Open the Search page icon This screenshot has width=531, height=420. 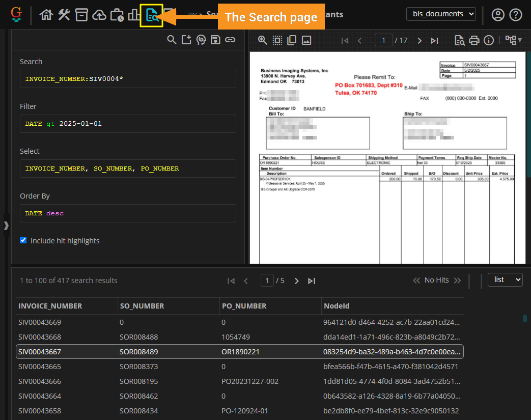pyautogui.click(x=152, y=15)
